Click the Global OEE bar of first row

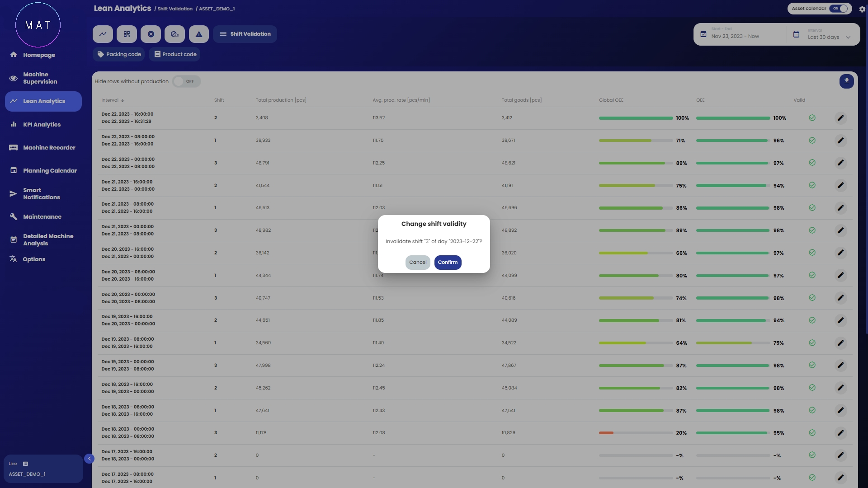pyautogui.click(x=636, y=118)
